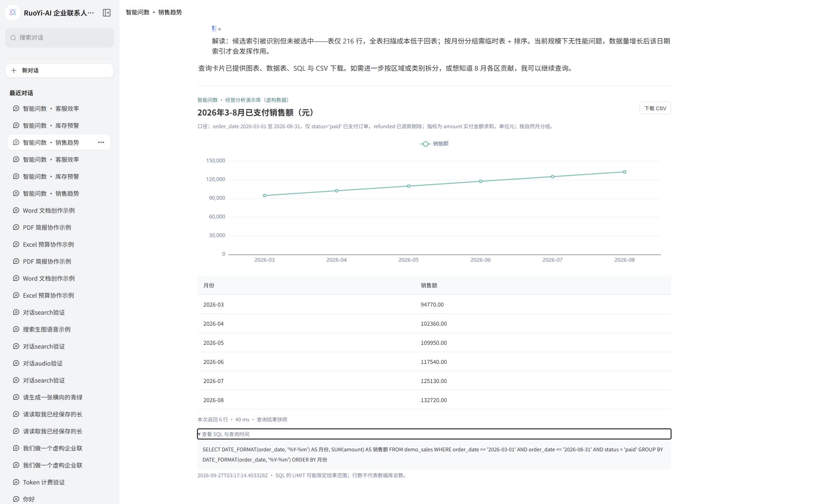Open first 请读取我已经保存的长 conversation

[59, 414]
